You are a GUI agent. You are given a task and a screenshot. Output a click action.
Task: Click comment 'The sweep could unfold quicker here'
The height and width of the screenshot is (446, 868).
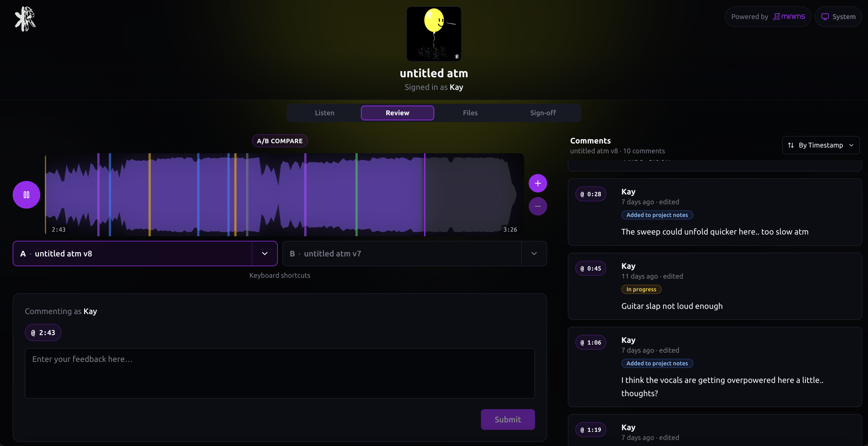pyautogui.click(x=715, y=232)
